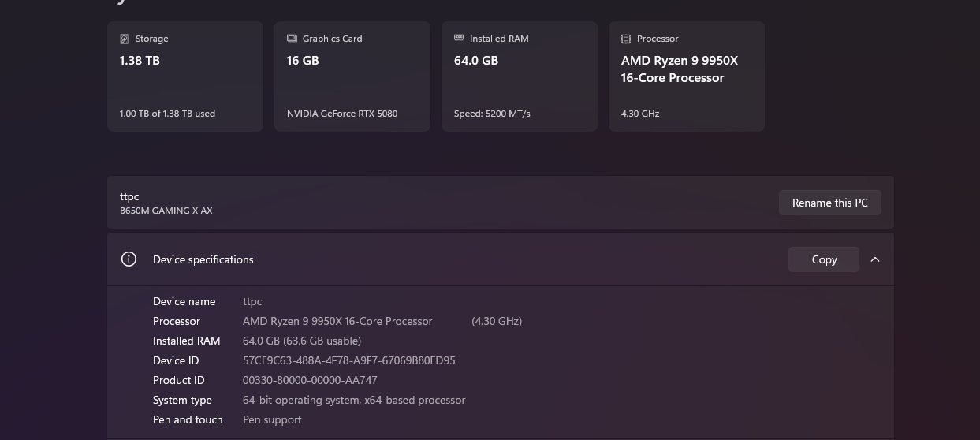
Task: Click the B650M GAMING X AX model label
Action: tap(166, 211)
